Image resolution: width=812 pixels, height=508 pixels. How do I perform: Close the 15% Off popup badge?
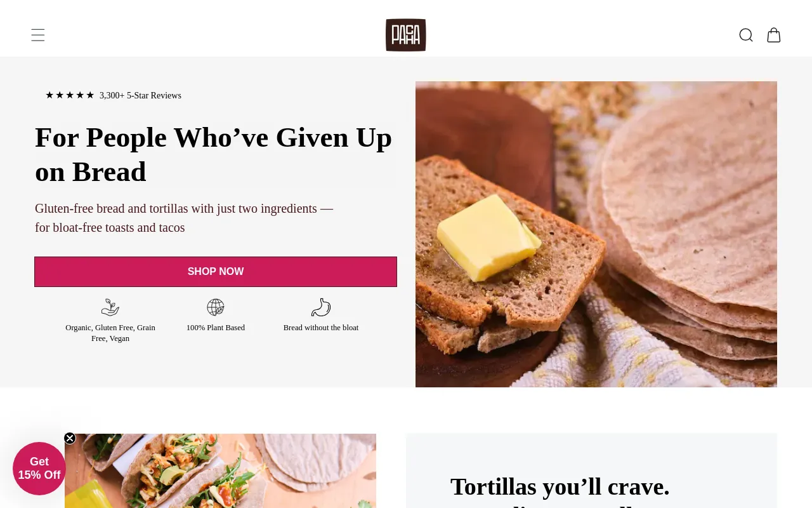click(x=70, y=438)
